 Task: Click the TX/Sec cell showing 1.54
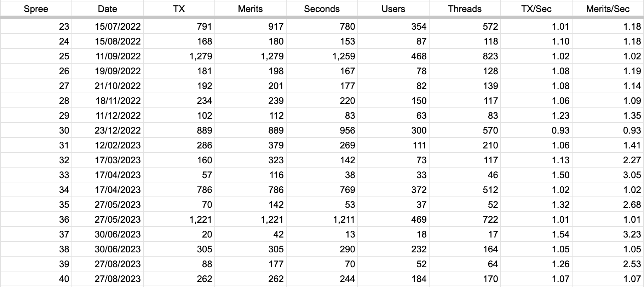click(x=536, y=234)
